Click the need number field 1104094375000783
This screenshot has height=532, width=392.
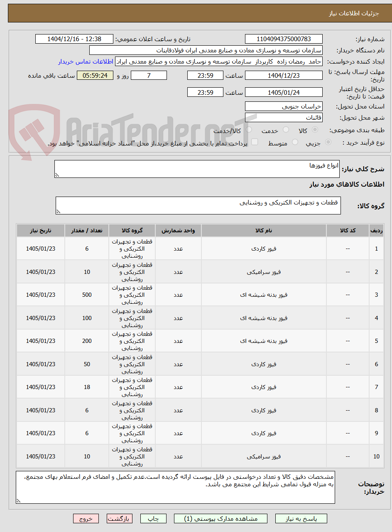pyautogui.click(x=284, y=39)
